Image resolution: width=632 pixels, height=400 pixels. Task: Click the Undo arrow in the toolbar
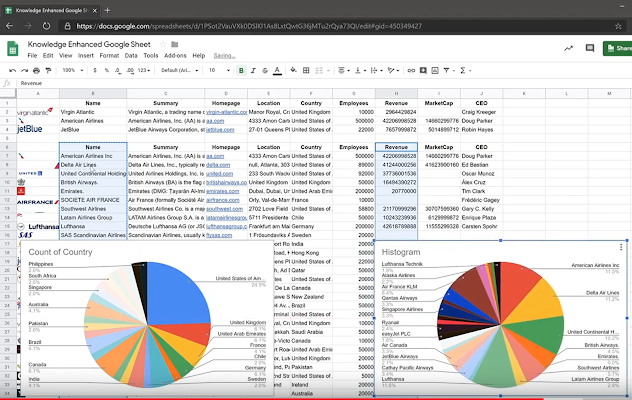click(12, 71)
